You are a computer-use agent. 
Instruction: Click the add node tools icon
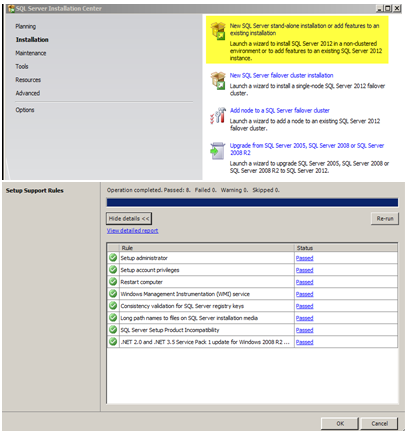(x=218, y=115)
